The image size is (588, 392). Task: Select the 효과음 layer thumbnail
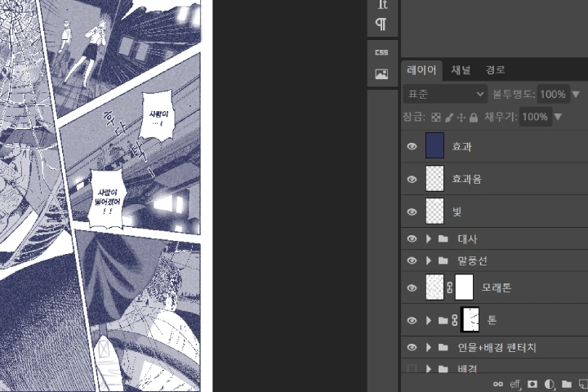(435, 179)
